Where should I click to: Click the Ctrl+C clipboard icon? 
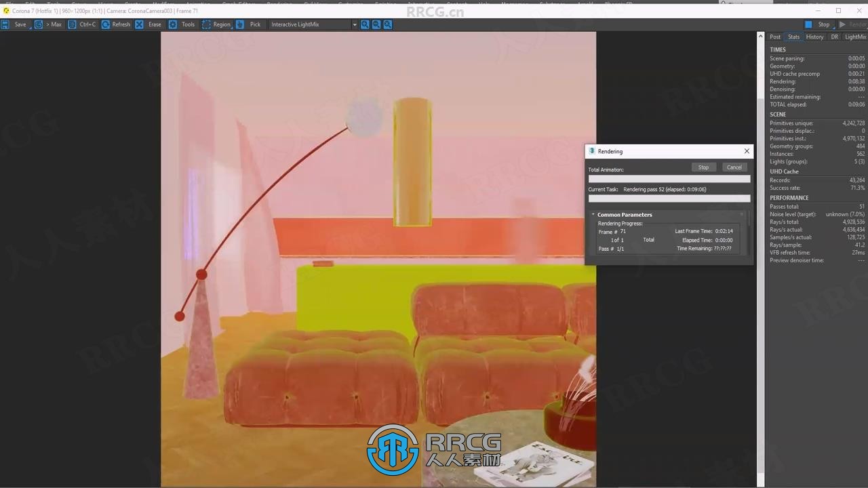72,24
